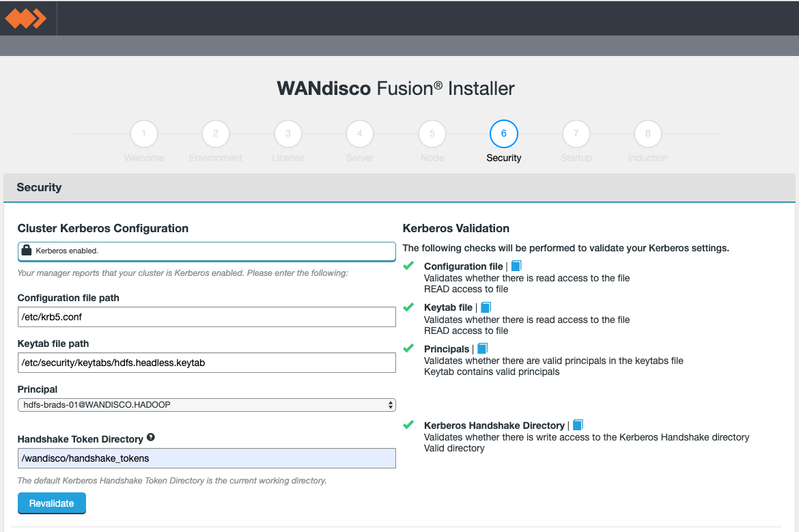
Task: Click the Security panel header
Action: pos(399,188)
